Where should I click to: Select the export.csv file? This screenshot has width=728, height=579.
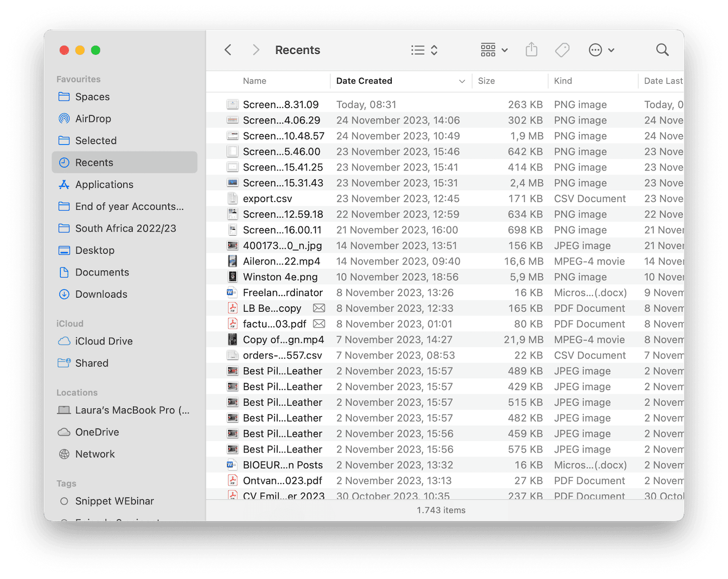point(267,198)
